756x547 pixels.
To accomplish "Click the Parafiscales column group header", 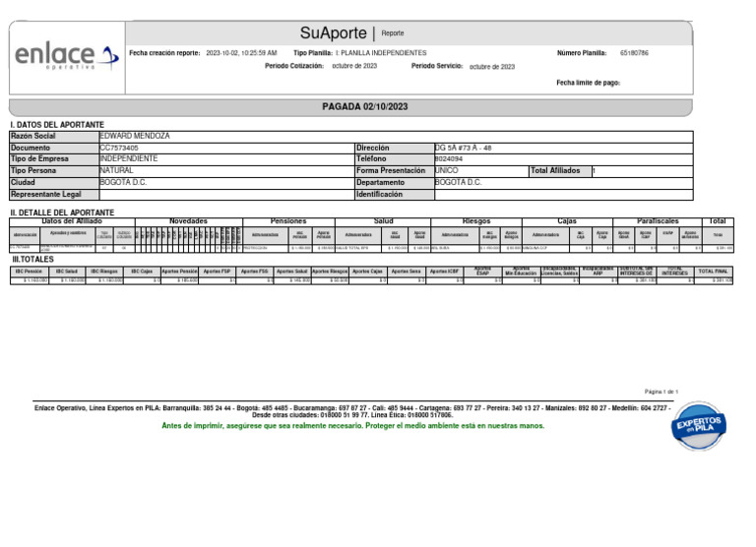I will (x=658, y=221).
